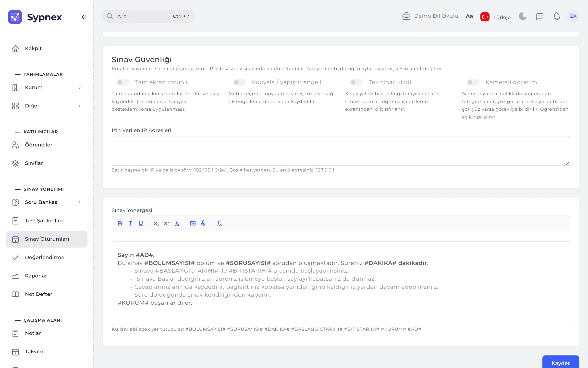Screen dimensions: 588x368
Task: Open Notlar in the sidebar
Action: tap(47, 333)
